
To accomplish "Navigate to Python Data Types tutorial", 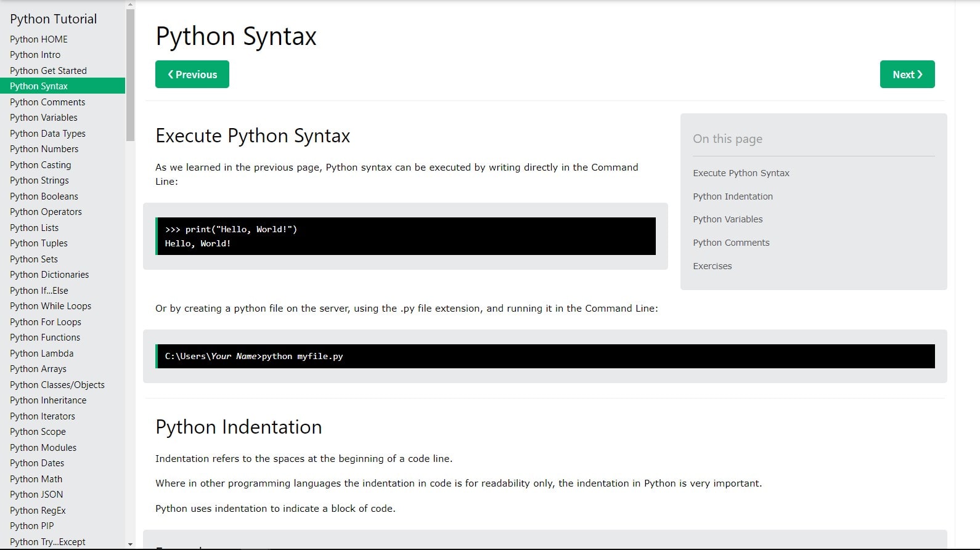I will click(x=47, y=134).
